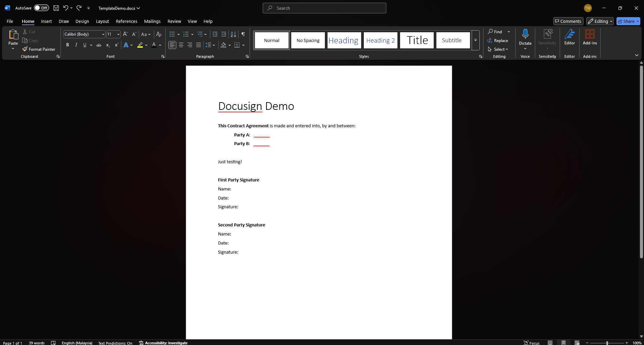The image size is (644, 345).
Task: Click the Dictate microphone icon
Action: (x=525, y=34)
